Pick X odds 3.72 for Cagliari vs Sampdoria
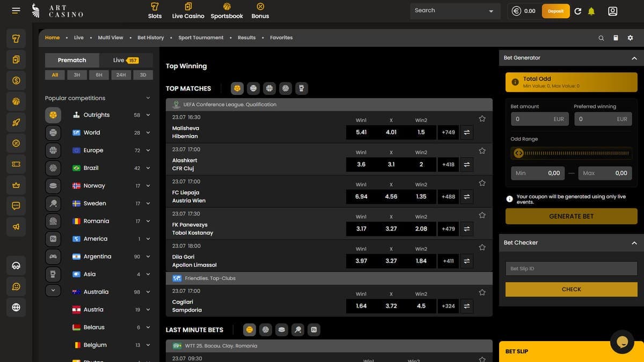644x362 pixels. [391, 306]
